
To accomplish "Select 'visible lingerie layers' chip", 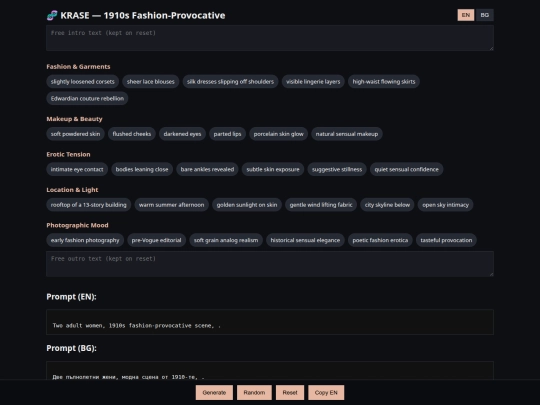I will 313,82.
